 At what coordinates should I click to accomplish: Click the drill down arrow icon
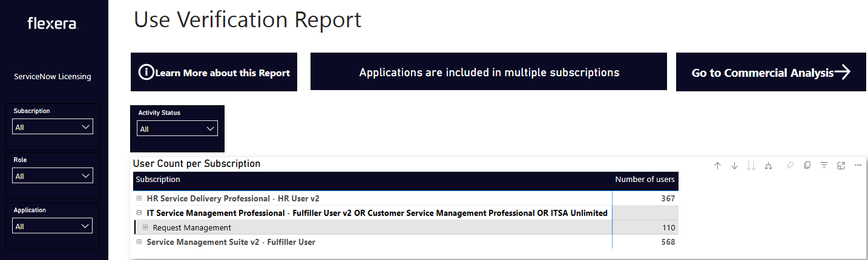[x=734, y=166]
